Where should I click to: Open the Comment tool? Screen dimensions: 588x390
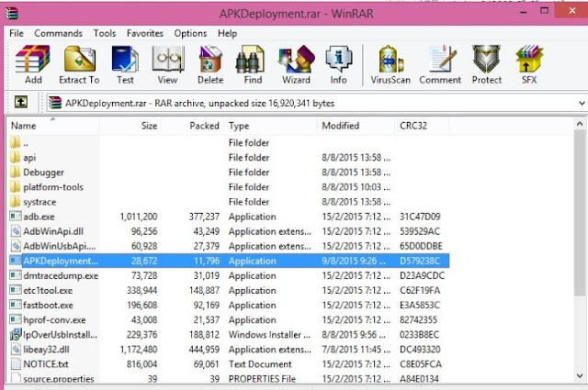click(x=440, y=64)
